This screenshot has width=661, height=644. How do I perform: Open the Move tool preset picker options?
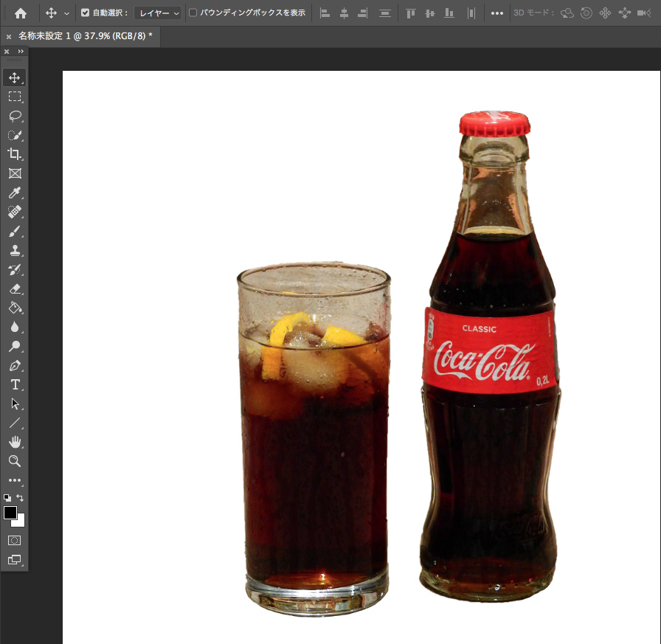[66, 13]
